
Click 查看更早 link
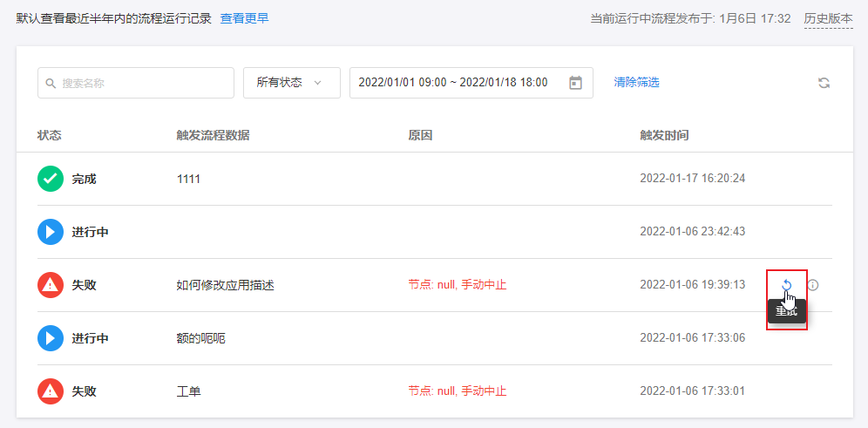(244, 18)
